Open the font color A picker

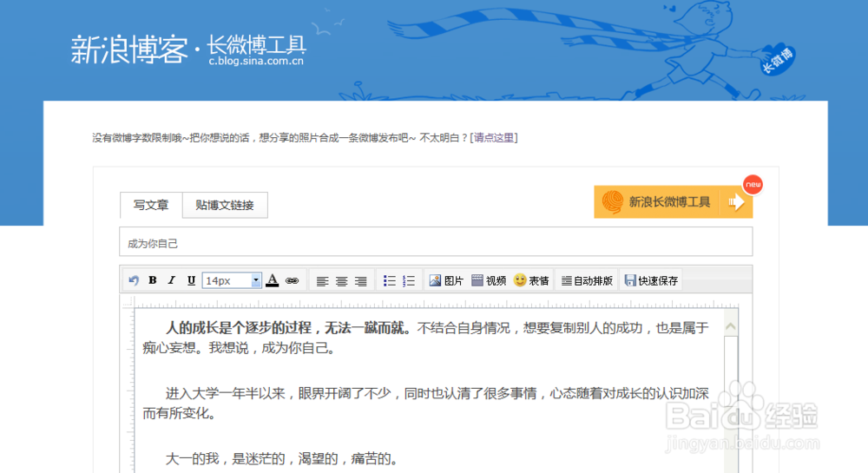click(273, 280)
